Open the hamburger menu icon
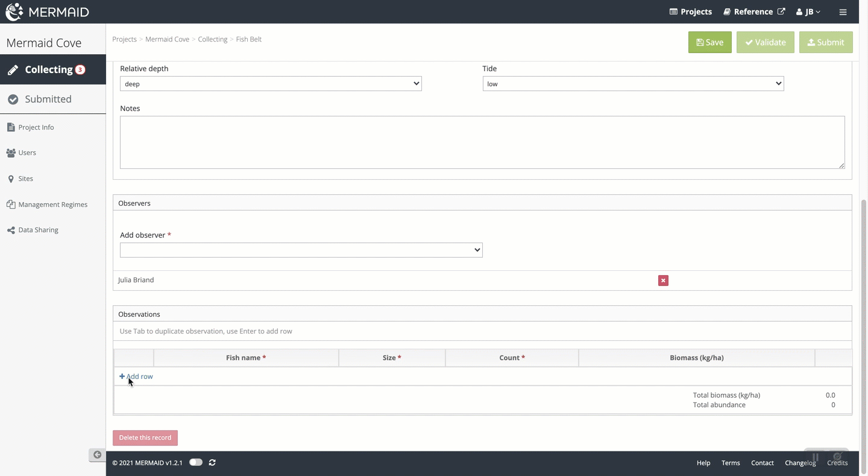The width and height of the screenshot is (868, 476). (843, 12)
